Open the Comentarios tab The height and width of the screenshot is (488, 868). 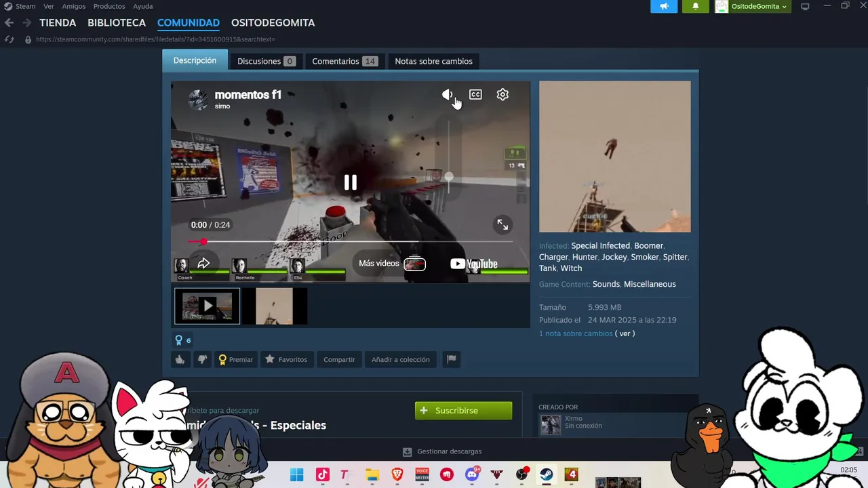[x=344, y=61]
